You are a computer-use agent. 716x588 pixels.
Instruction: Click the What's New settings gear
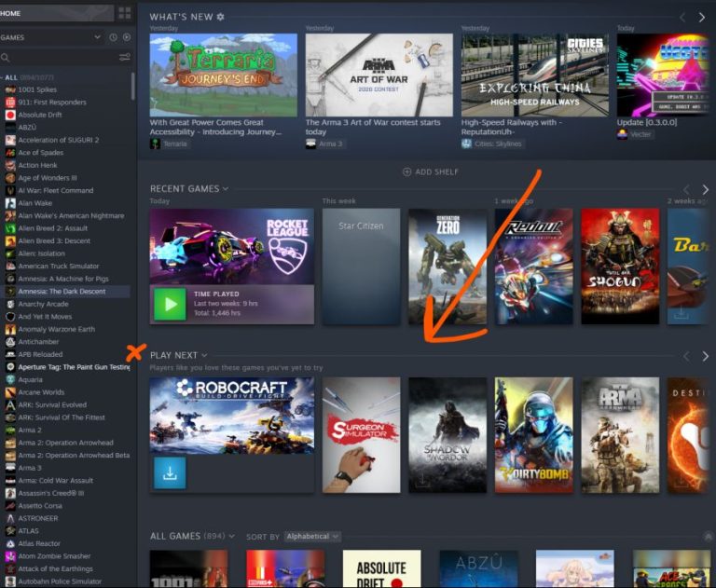(221, 17)
